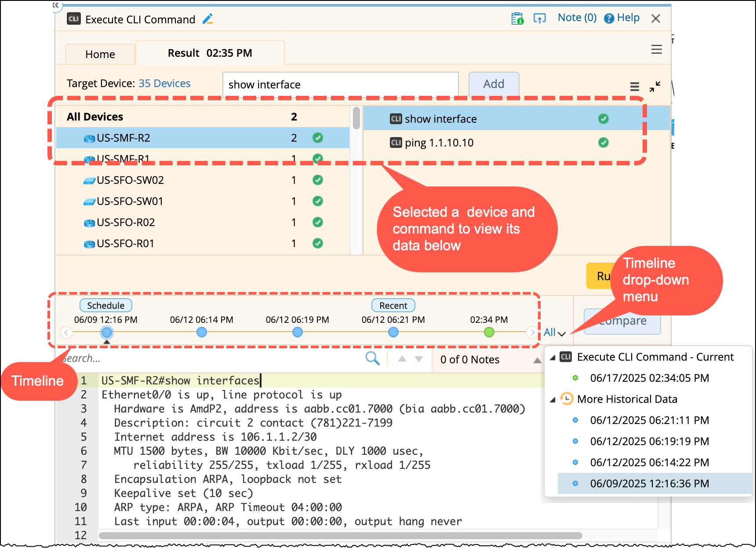Jump to next search match arrow
756x548 pixels.
419,359
